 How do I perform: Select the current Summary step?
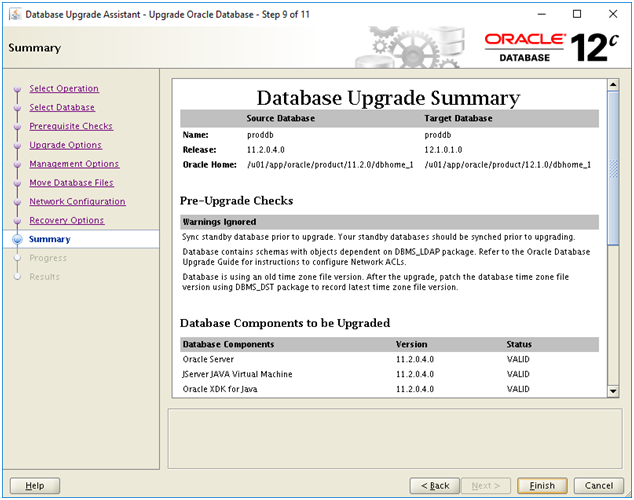50,239
